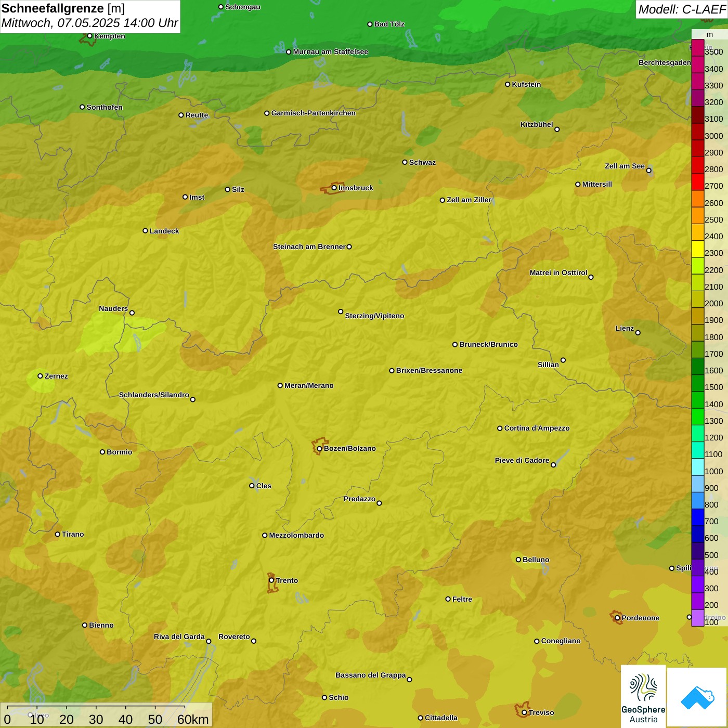Click the Innsbruck city marker dot
728x728 pixels.
334,188
